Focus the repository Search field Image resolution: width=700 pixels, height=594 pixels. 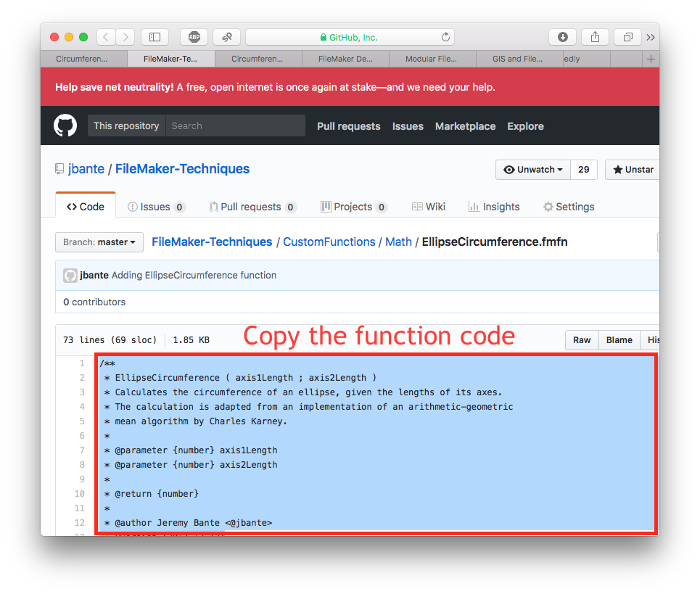(x=235, y=126)
